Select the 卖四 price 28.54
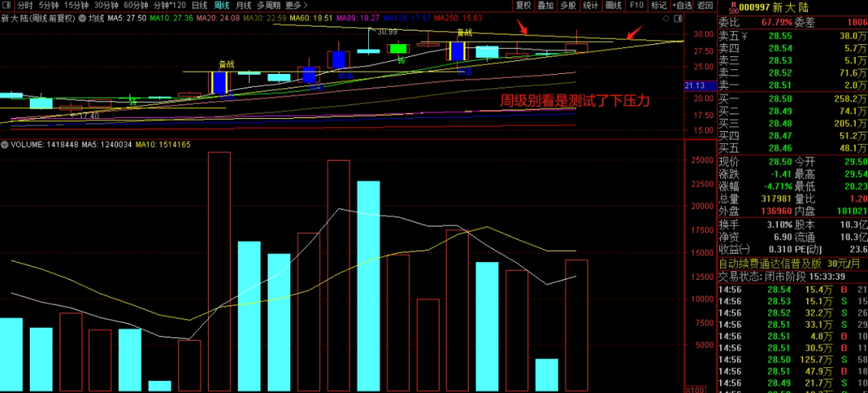Viewport: 868px width, 393px height. (x=779, y=48)
